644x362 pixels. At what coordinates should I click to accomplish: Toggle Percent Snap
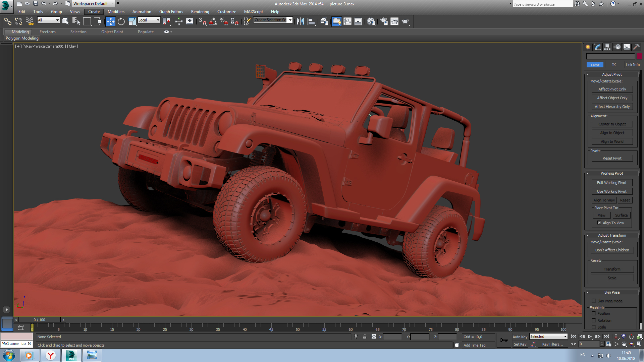pyautogui.click(x=224, y=21)
